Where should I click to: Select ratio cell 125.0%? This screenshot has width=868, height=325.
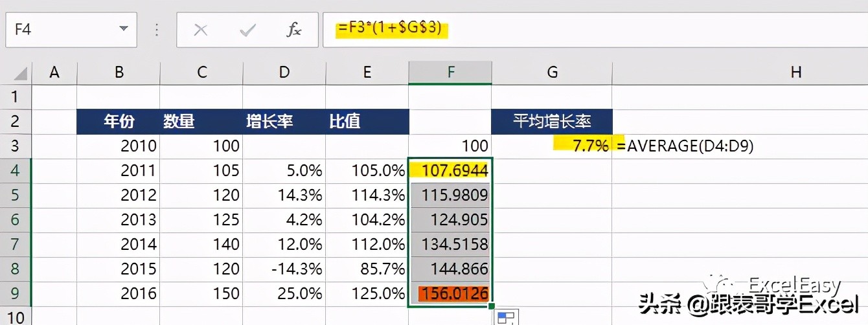click(x=367, y=293)
